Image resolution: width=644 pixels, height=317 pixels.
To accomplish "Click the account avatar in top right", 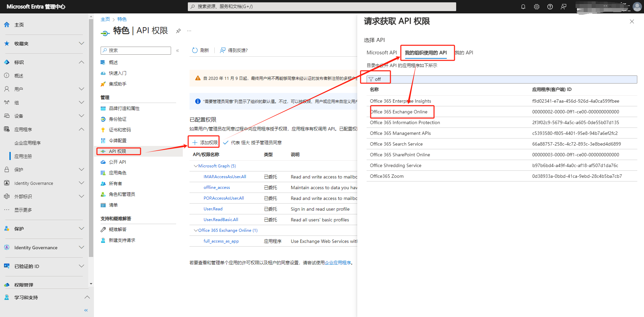I will pos(637,6).
